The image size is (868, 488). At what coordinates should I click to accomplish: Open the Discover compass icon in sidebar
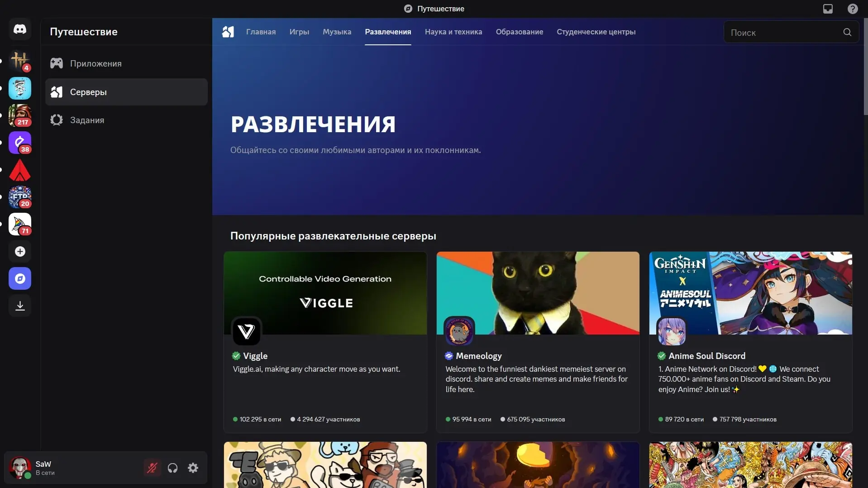click(x=20, y=278)
